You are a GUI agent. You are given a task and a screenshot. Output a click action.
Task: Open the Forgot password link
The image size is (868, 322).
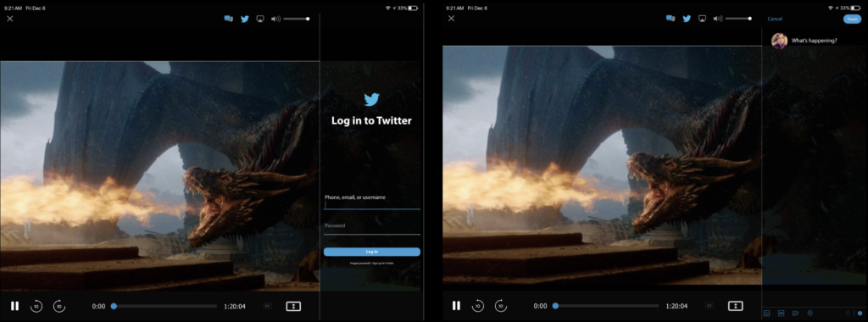pyautogui.click(x=359, y=264)
